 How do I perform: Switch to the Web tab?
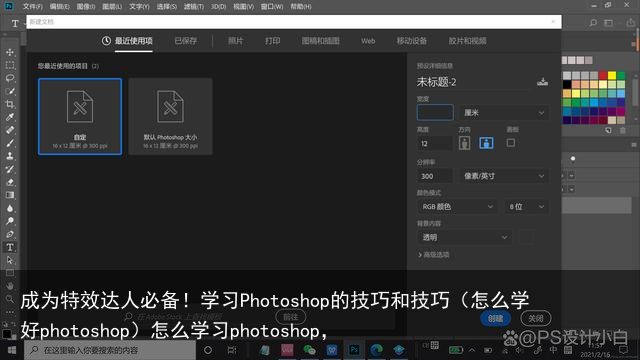[x=368, y=41]
